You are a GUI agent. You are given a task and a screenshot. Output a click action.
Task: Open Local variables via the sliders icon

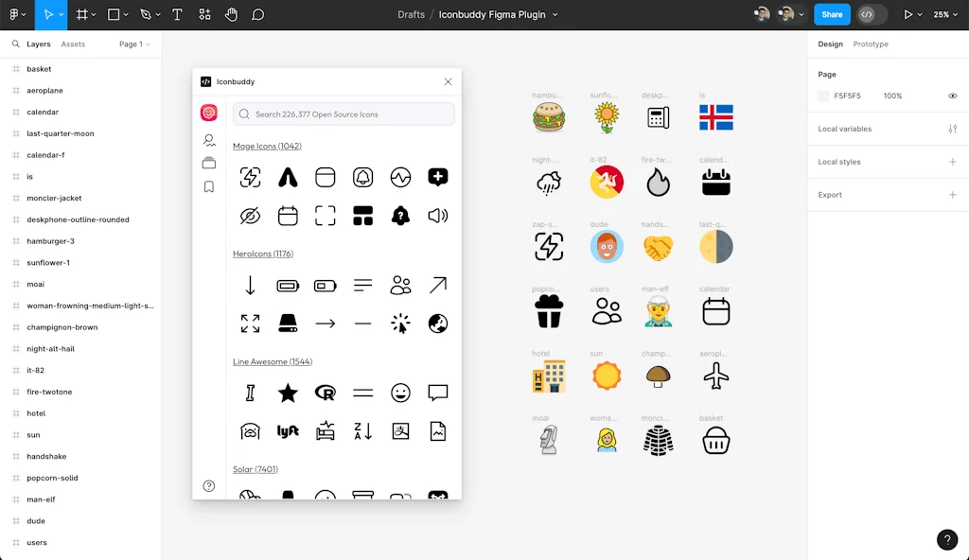(955, 129)
